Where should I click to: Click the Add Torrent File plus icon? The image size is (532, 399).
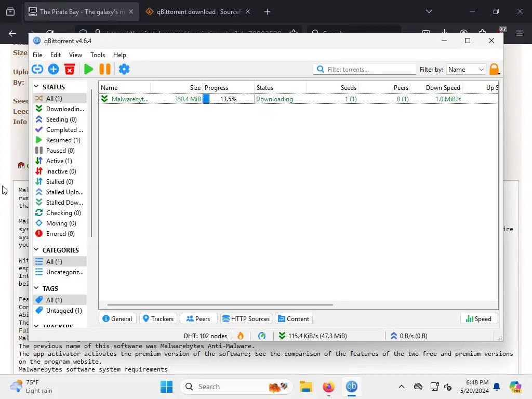(x=54, y=69)
